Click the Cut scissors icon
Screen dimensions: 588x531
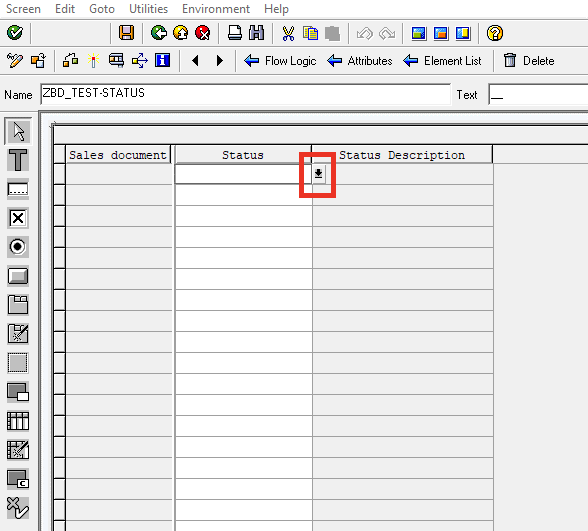[288, 33]
